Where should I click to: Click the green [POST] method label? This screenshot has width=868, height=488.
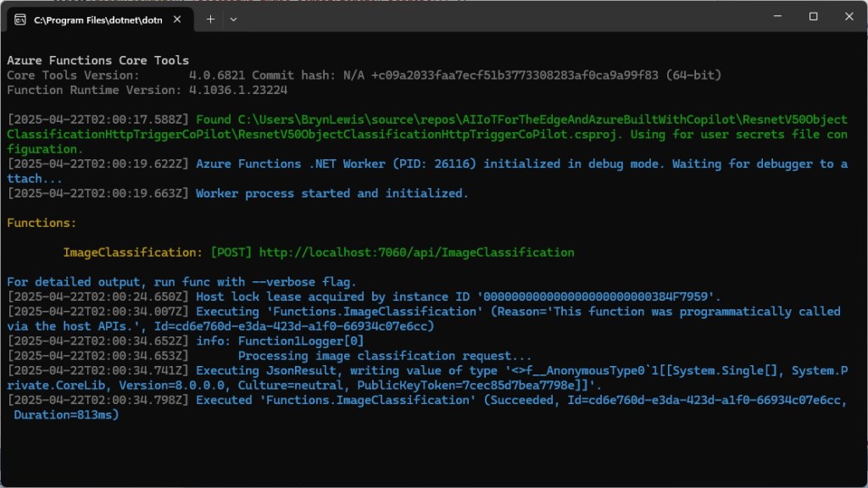(231, 252)
